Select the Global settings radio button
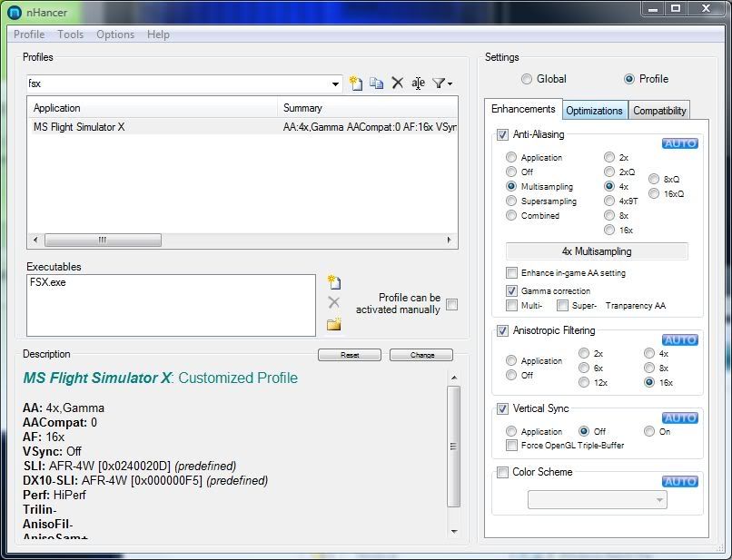This screenshot has width=732, height=560. 527,79
